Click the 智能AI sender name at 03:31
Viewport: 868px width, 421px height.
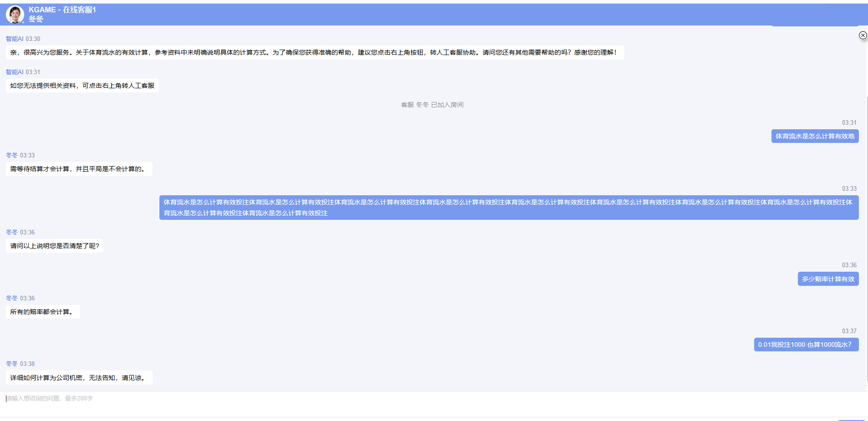click(x=15, y=72)
